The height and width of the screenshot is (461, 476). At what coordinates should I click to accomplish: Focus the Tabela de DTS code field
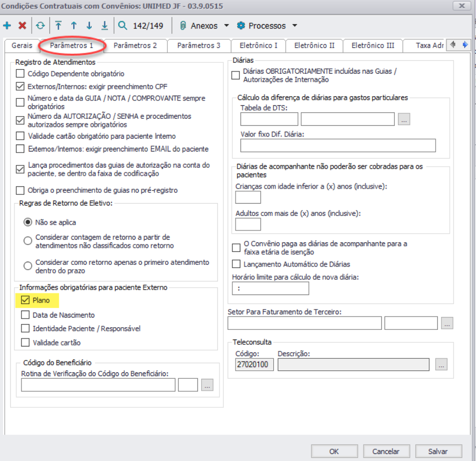click(x=269, y=119)
